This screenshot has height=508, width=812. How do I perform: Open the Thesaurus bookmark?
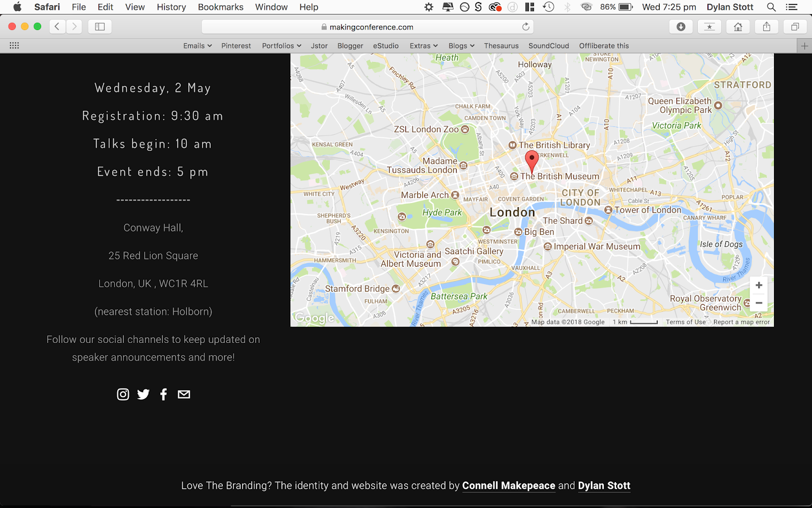point(501,46)
